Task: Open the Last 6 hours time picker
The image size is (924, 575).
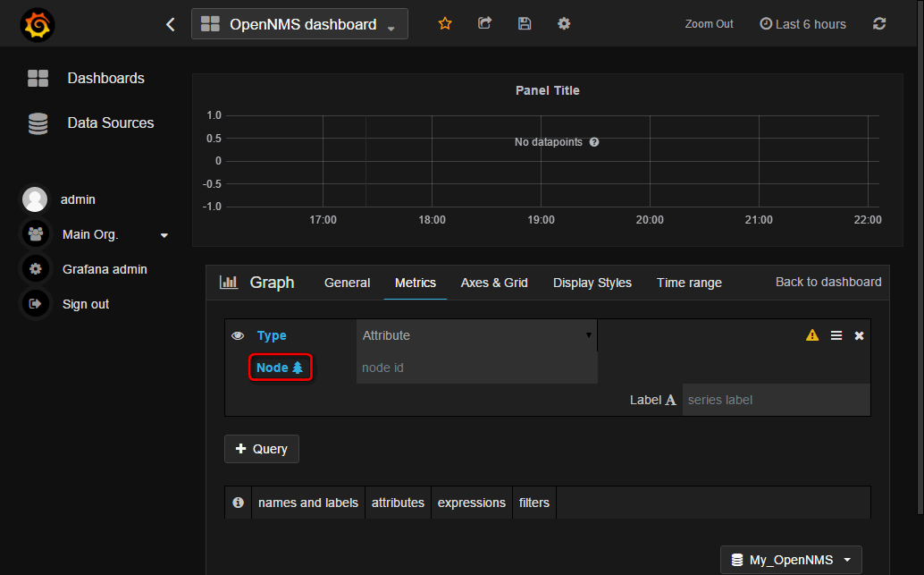Action: [802, 24]
